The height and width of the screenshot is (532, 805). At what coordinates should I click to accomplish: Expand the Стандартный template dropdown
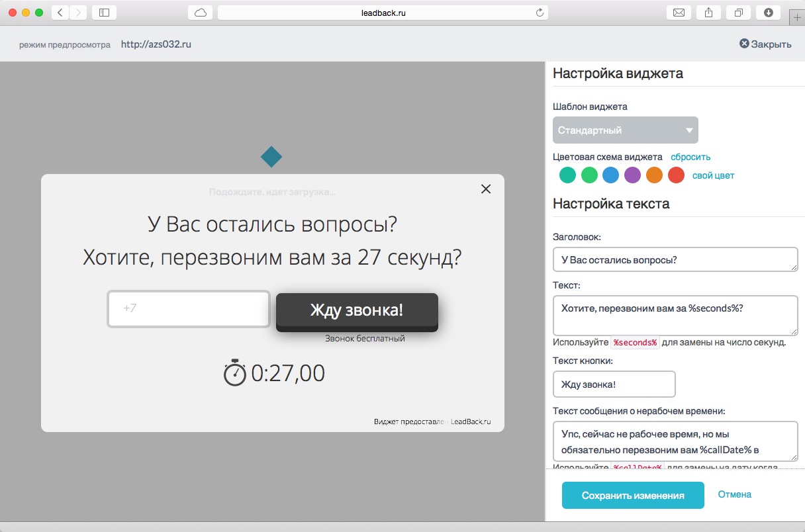click(x=625, y=130)
